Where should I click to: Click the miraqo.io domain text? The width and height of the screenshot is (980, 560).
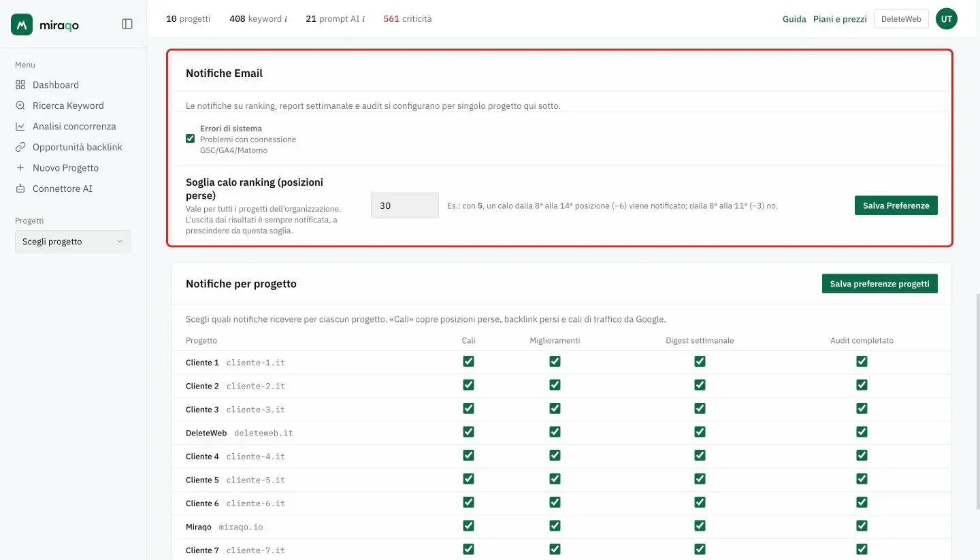[241, 527]
